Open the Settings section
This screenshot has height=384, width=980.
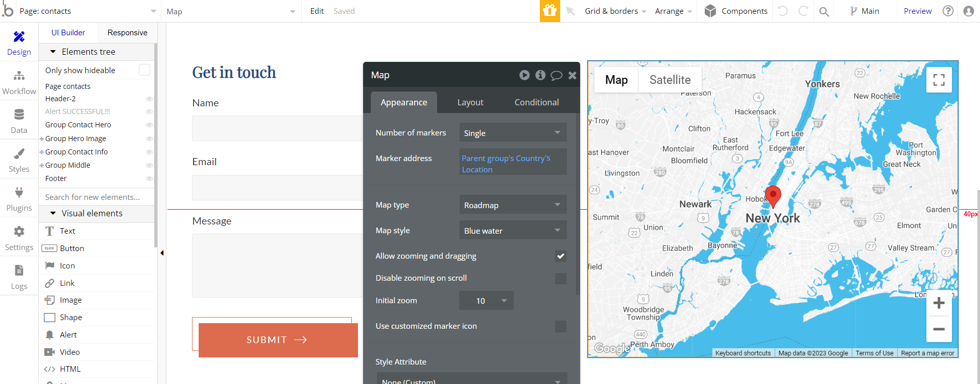click(19, 238)
